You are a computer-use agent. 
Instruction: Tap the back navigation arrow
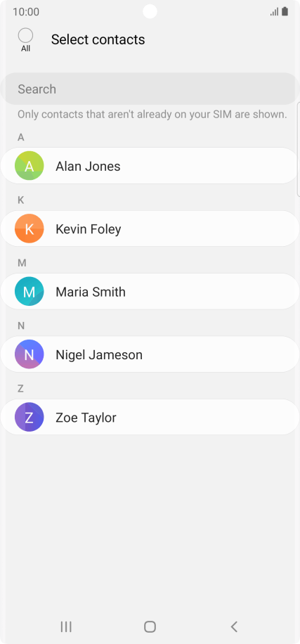tap(234, 626)
